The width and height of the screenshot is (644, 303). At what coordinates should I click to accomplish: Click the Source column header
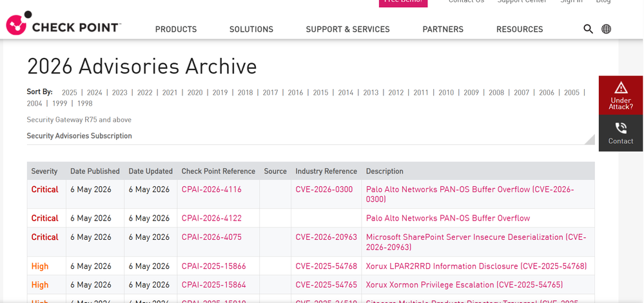[275, 171]
